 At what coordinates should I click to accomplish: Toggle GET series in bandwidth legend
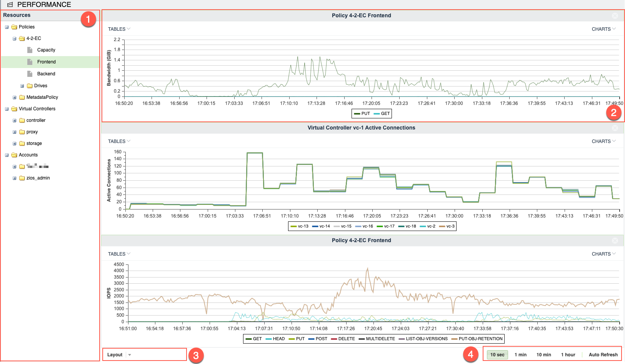pos(382,113)
